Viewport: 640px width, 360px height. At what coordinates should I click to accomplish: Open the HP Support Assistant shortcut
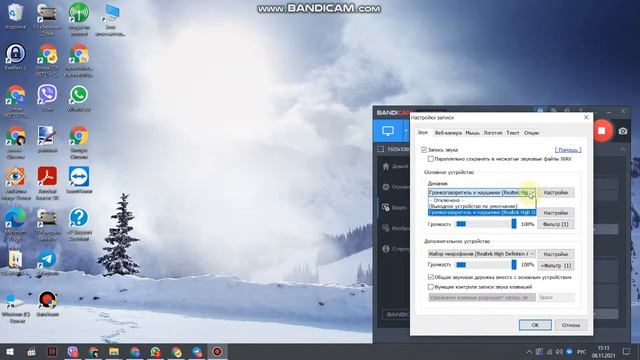pyautogui.click(x=79, y=224)
